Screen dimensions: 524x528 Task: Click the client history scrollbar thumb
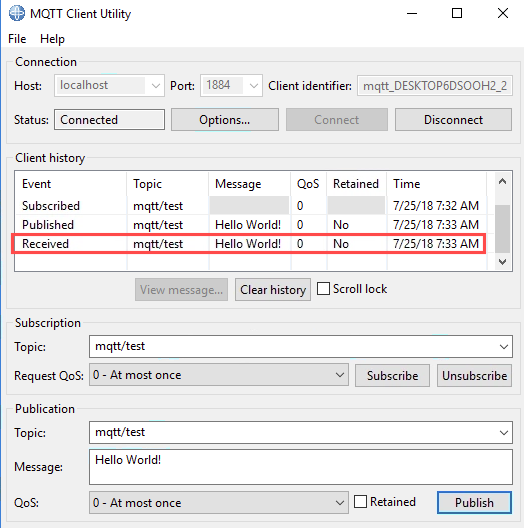pyautogui.click(x=502, y=229)
